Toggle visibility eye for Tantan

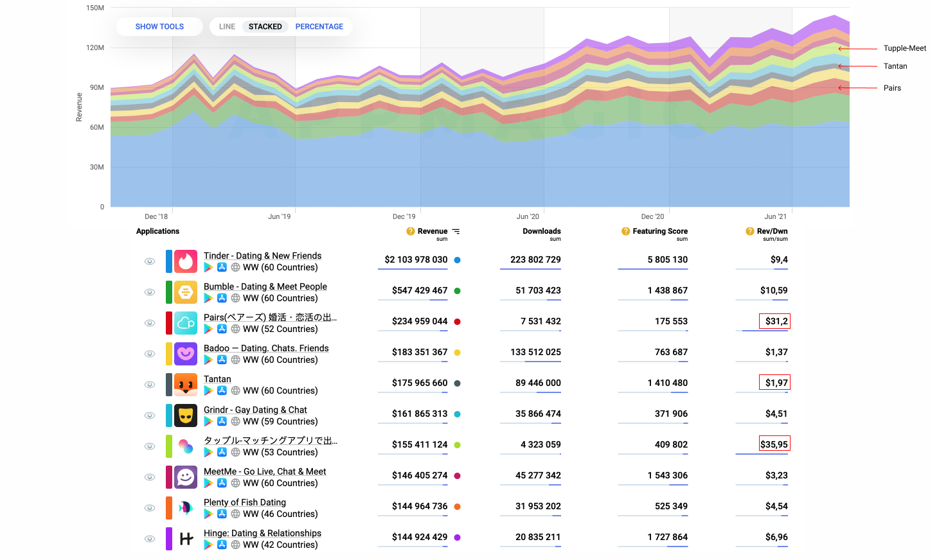click(150, 385)
